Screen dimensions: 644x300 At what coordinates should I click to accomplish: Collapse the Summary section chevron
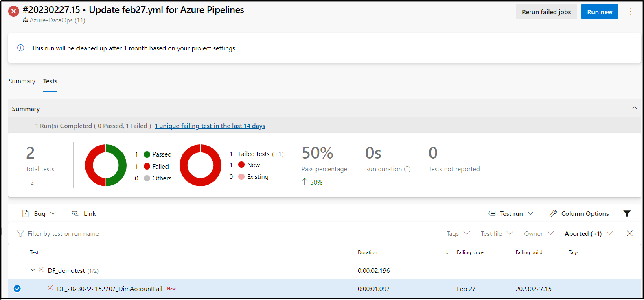point(634,108)
